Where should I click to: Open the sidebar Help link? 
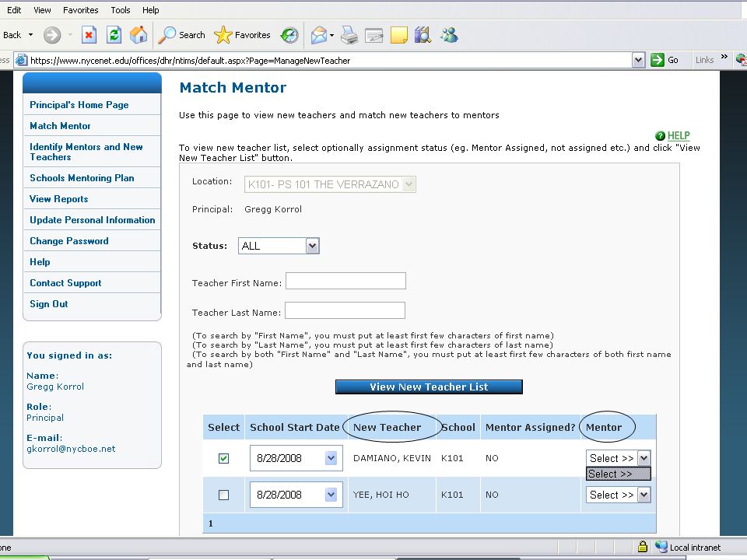click(40, 261)
